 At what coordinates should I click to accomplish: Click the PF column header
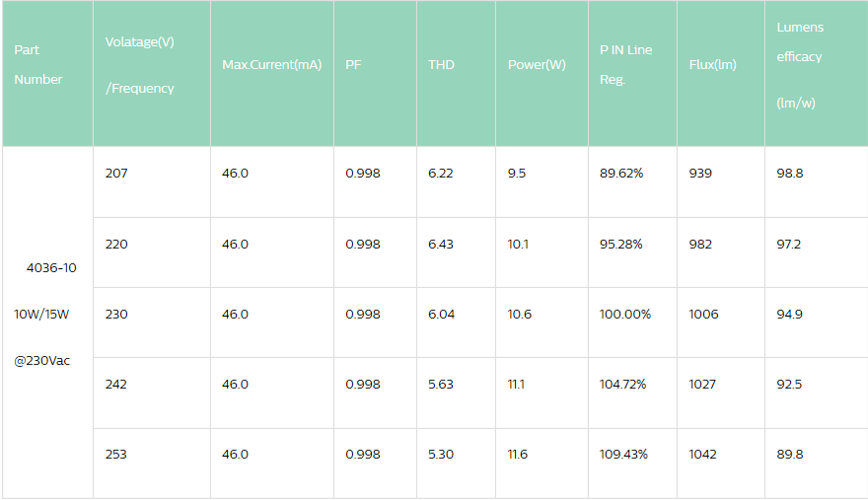(353, 65)
